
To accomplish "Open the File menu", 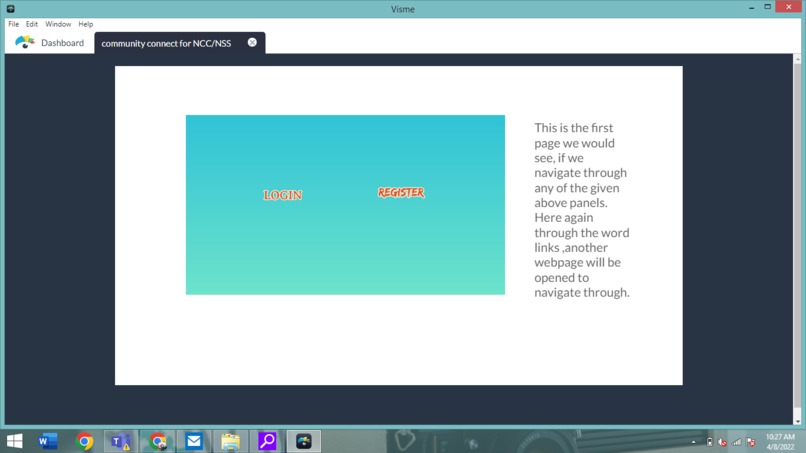I will (x=13, y=24).
